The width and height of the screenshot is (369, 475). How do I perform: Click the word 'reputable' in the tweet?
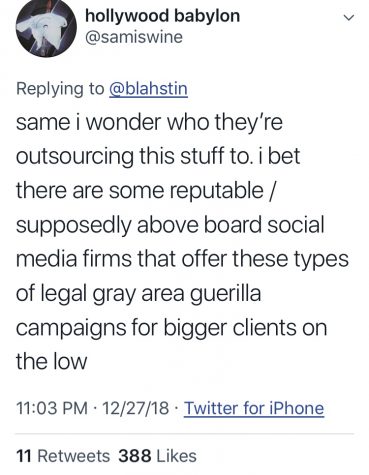coord(217,191)
